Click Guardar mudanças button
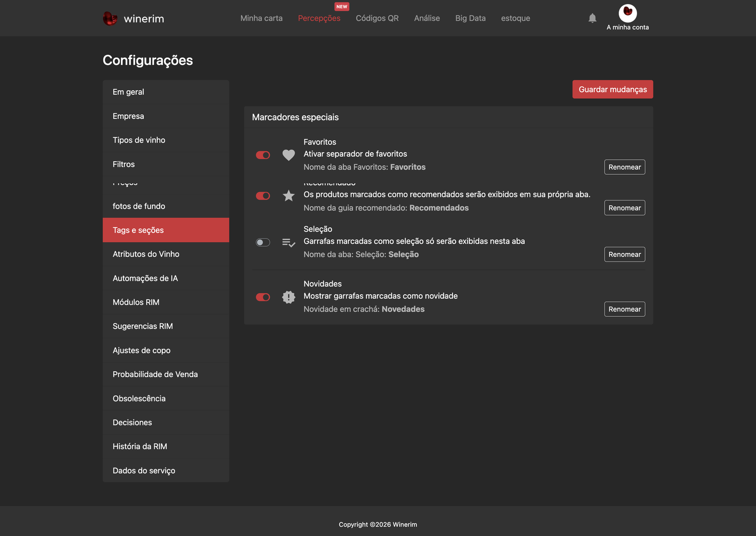This screenshot has width=756, height=536. tap(612, 89)
